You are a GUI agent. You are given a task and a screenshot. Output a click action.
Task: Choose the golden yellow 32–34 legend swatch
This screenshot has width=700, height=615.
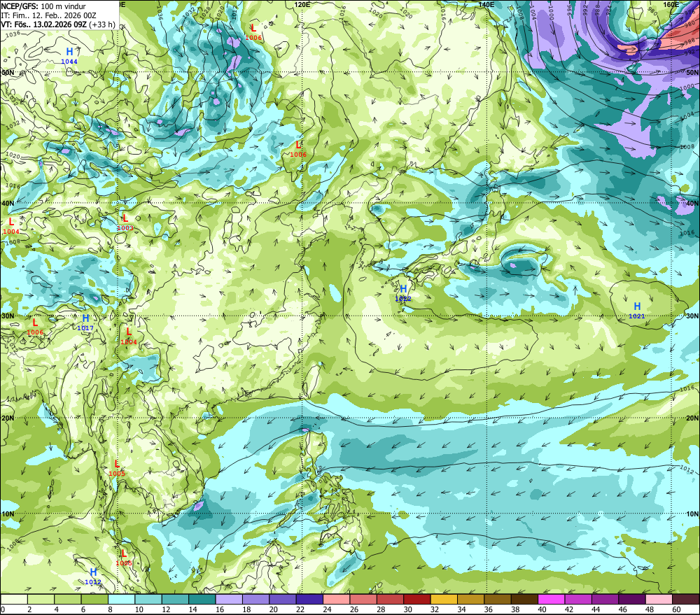click(444, 600)
